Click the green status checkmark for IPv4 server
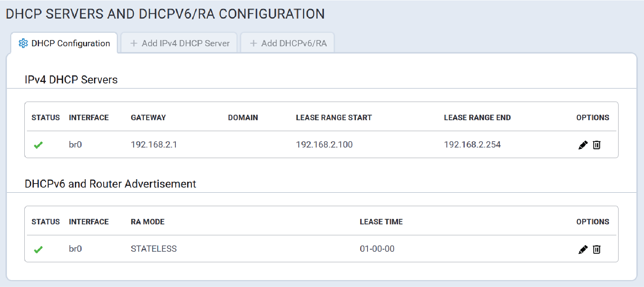Screen dimensions: 644x287 point(38,145)
